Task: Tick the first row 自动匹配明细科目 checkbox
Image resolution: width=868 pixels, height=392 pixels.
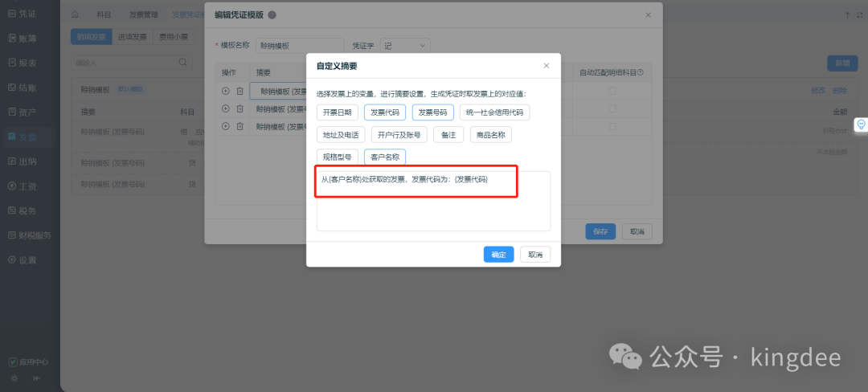Action: [612, 91]
